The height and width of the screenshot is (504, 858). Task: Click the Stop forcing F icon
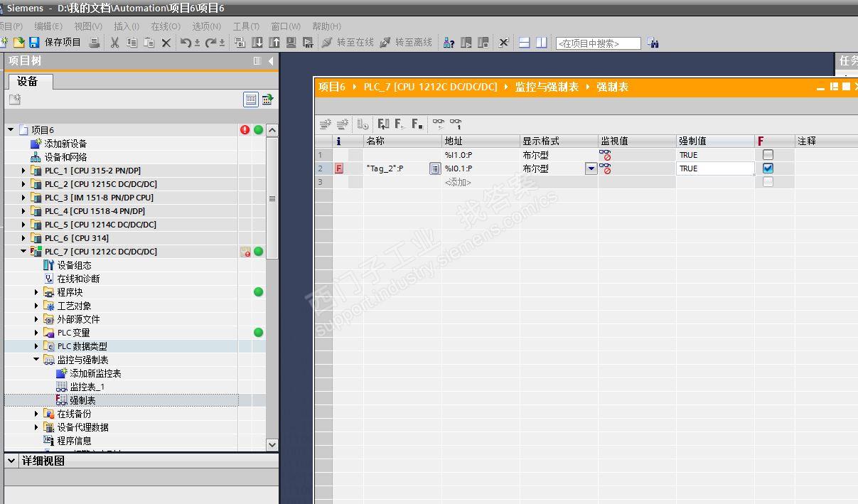(417, 124)
